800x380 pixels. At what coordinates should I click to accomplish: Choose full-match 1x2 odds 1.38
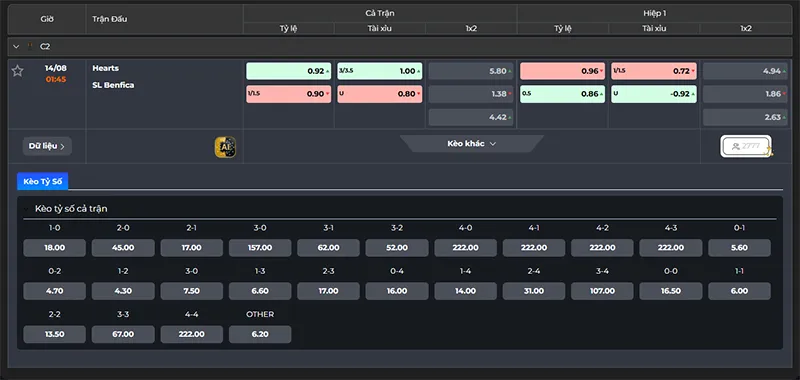[x=471, y=94]
